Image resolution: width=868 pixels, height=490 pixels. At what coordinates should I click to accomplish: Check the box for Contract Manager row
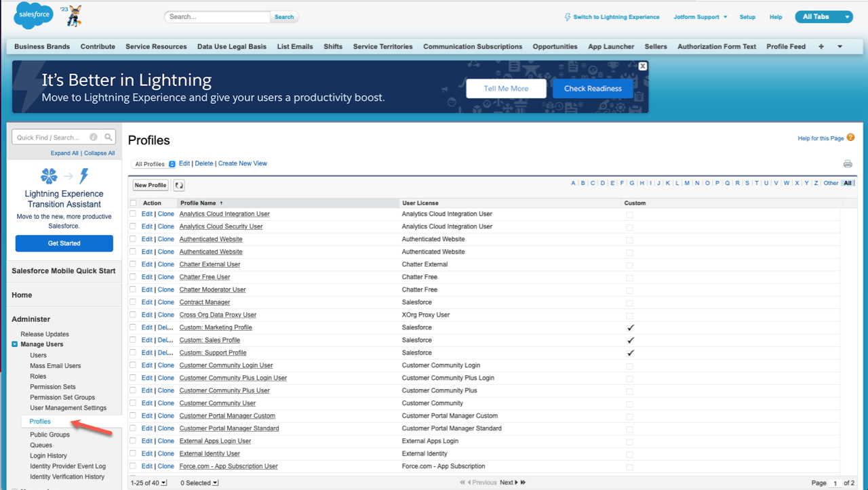[133, 302]
